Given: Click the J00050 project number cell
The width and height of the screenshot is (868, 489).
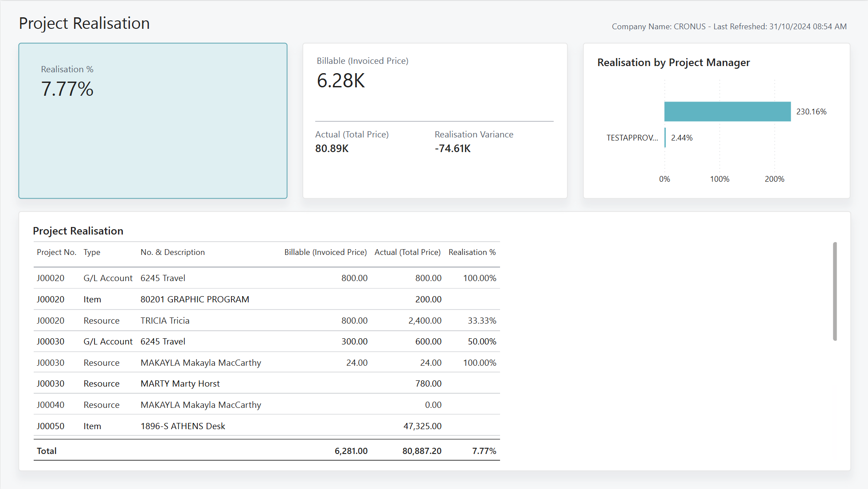Looking at the screenshot, I should click(x=51, y=426).
